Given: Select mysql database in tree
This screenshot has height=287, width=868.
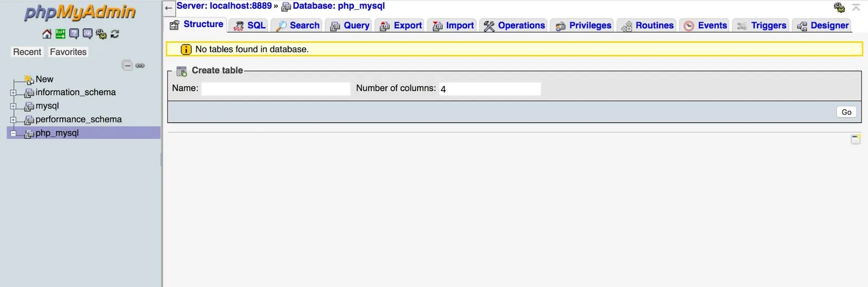Looking at the screenshot, I should pos(47,106).
